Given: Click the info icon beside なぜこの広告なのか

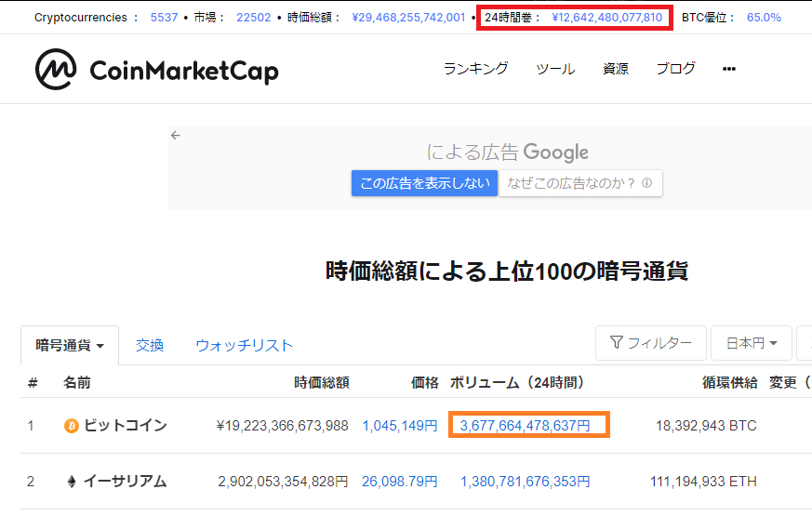Looking at the screenshot, I should 646,183.
